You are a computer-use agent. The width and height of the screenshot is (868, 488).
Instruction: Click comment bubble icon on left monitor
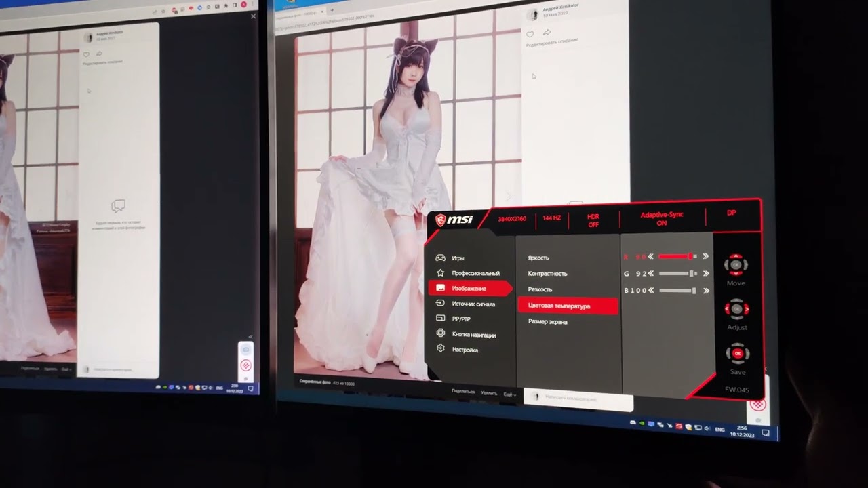pyautogui.click(x=118, y=205)
